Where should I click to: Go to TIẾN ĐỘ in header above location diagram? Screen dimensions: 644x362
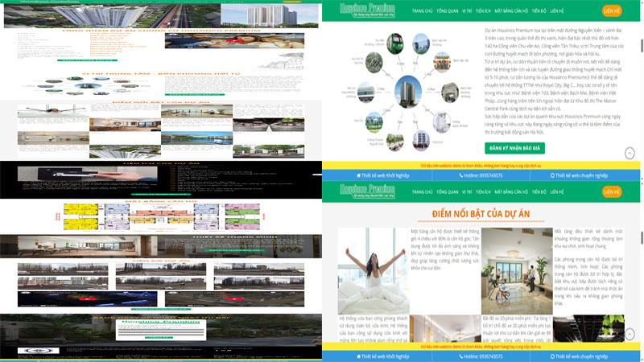tap(539, 11)
